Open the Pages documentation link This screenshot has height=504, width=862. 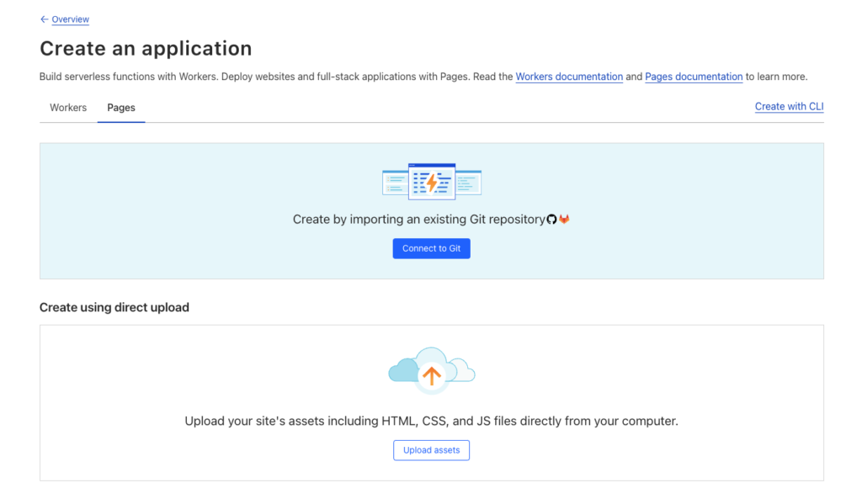(x=694, y=77)
